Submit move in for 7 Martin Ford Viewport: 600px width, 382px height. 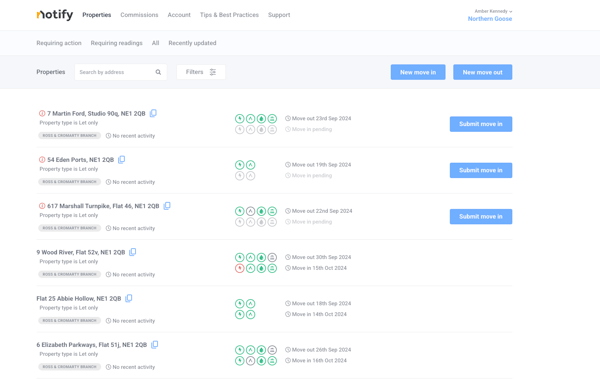tap(481, 124)
